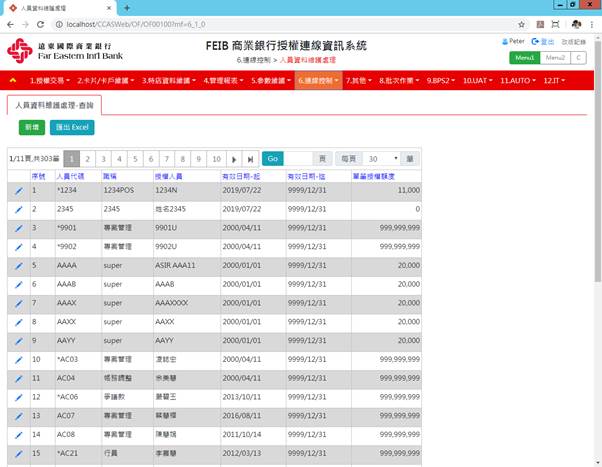Sort by single authorization limit column header
This screenshot has height=467, width=602.
tap(374, 176)
